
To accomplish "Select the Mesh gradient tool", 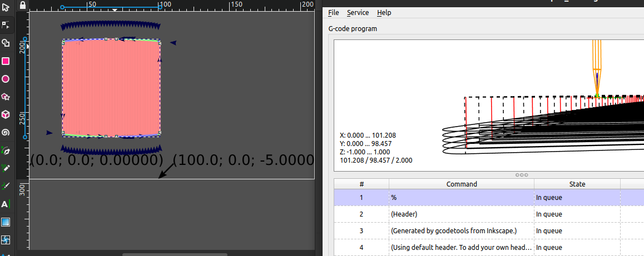I will point(6,239).
